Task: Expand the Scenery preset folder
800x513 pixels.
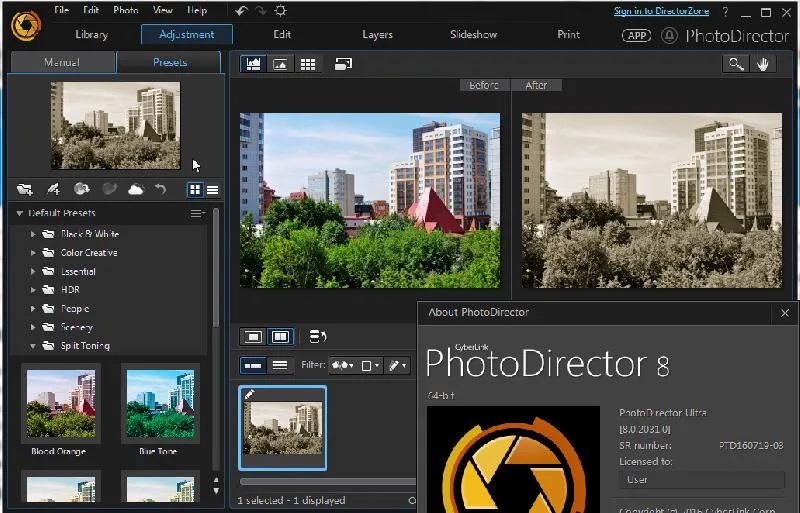Action: coord(33,327)
